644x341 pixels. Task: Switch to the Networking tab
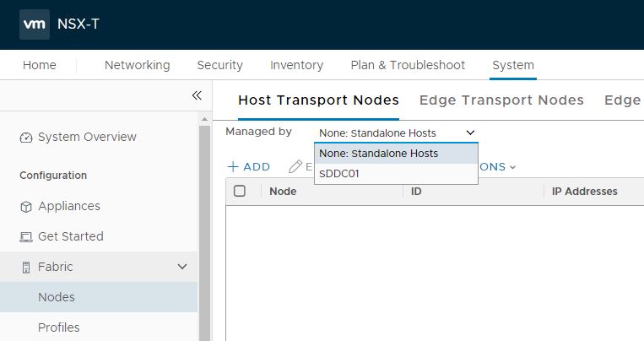click(x=137, y=65)
